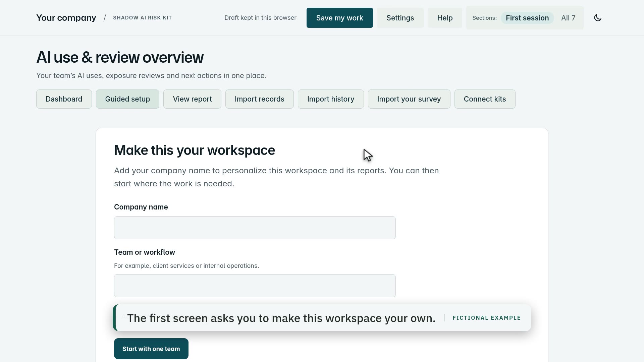Open the Import your survey tab

[x=409, y=99]
